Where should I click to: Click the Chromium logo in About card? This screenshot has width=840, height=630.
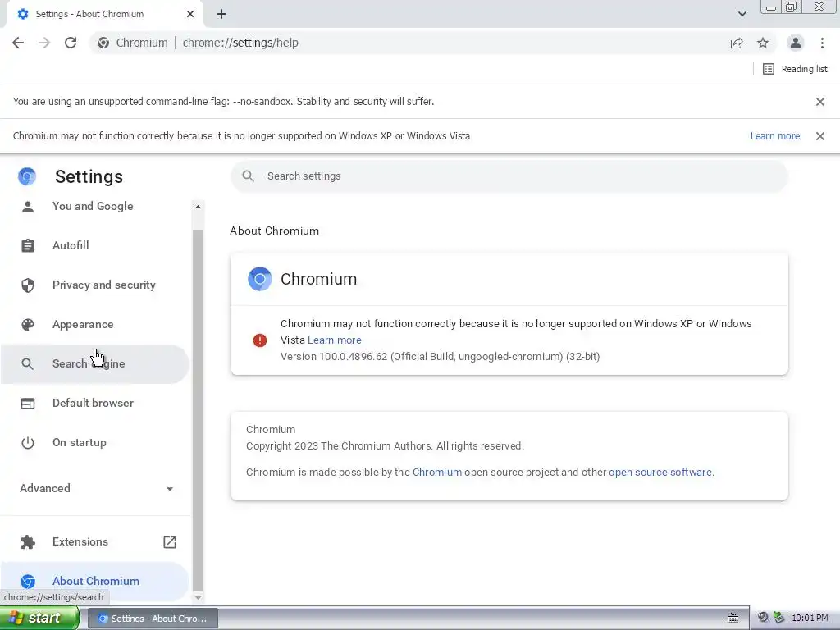pos(260,279)
